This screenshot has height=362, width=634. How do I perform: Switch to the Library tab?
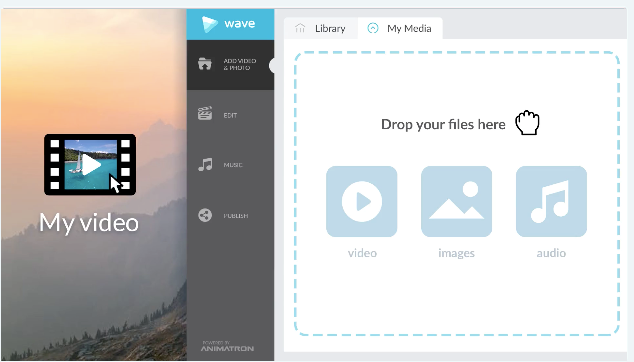pyautogui.click(x=321, y=28)
